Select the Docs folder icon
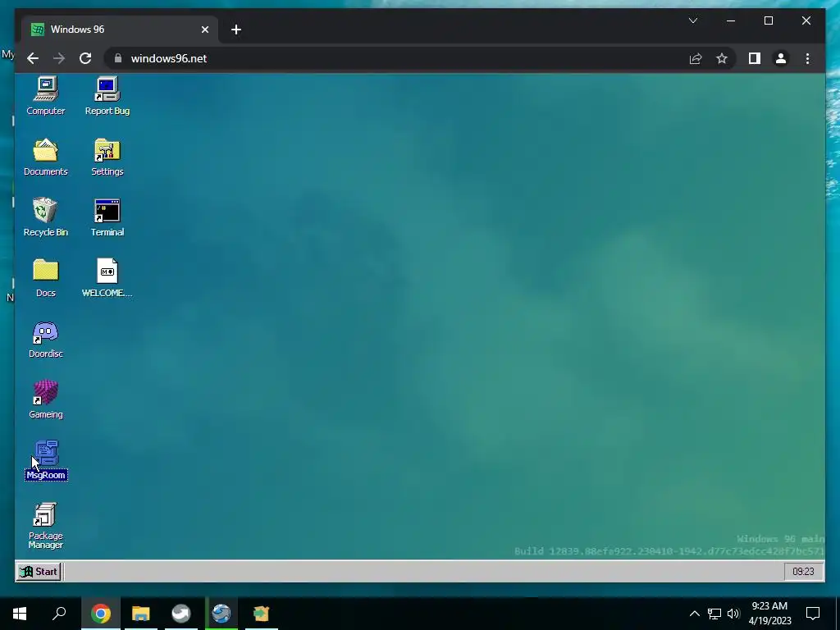Screen dimensions: 840x630 click(46, 278)
